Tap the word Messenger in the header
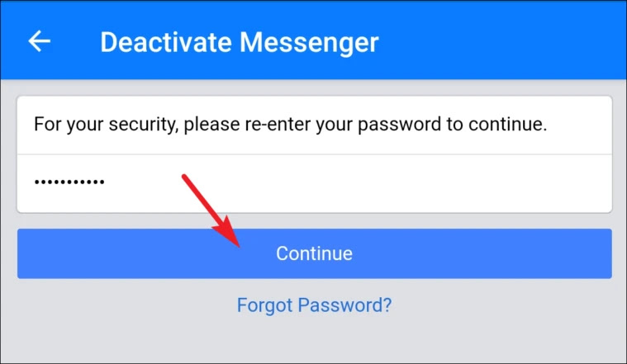Screen dimensions: 627x364 (309, 42)
